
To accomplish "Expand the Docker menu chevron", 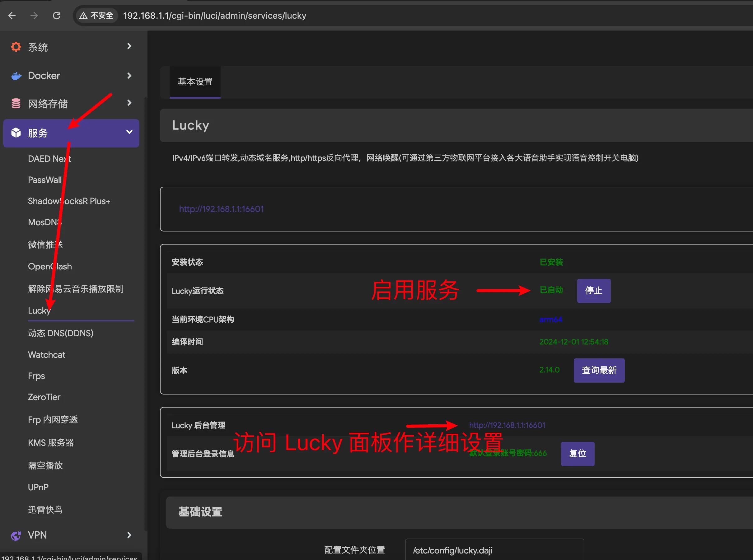I will click(x=129, y=76).
